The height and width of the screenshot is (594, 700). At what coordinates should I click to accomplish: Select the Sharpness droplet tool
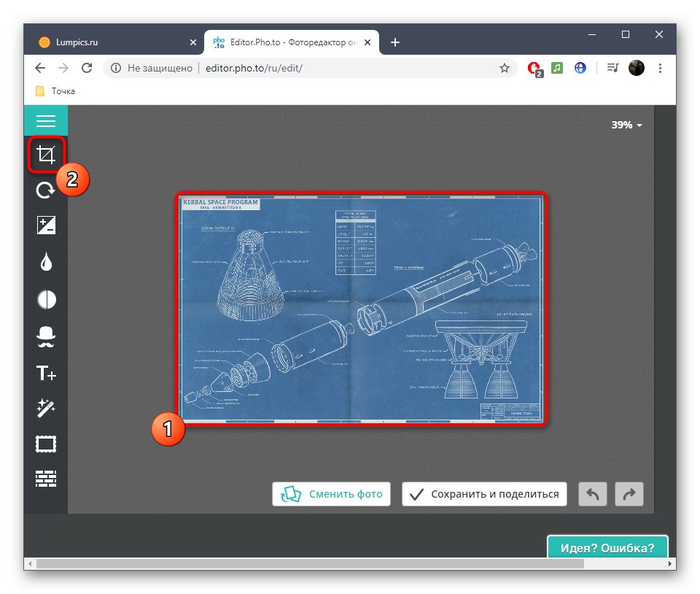coord(46,262)
